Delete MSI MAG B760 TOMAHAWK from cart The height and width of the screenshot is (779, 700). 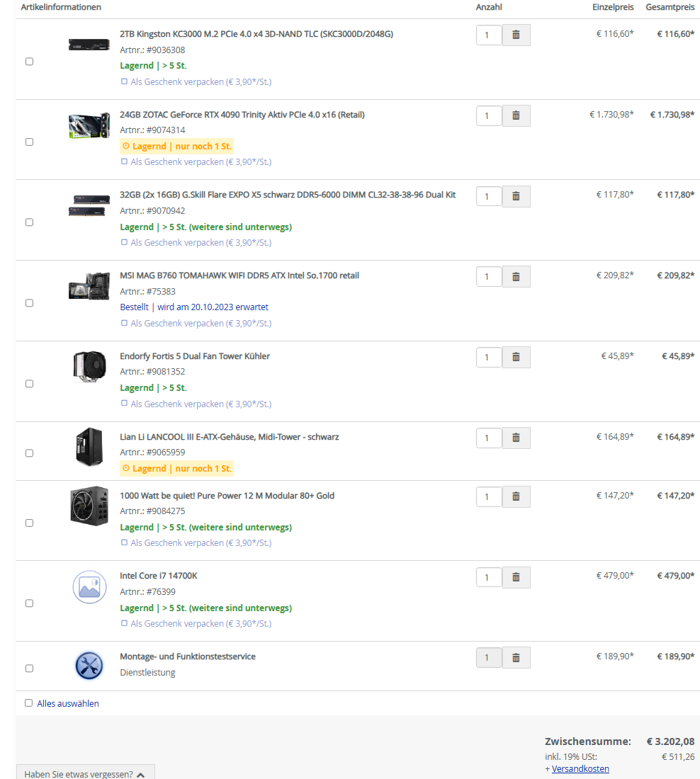pos(516,277)
